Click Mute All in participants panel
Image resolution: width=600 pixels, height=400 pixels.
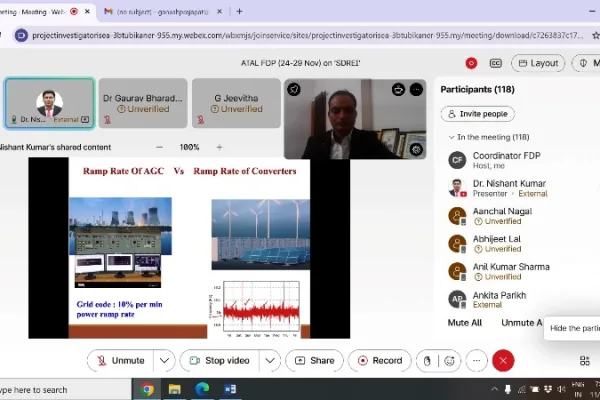[x=464, y=323]
